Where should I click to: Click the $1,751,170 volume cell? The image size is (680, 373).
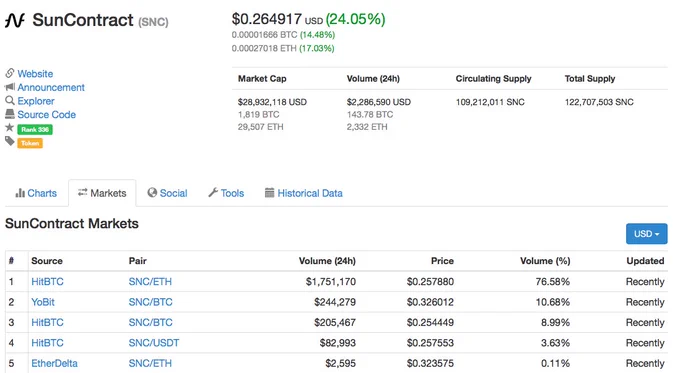[x=331, y=281]
